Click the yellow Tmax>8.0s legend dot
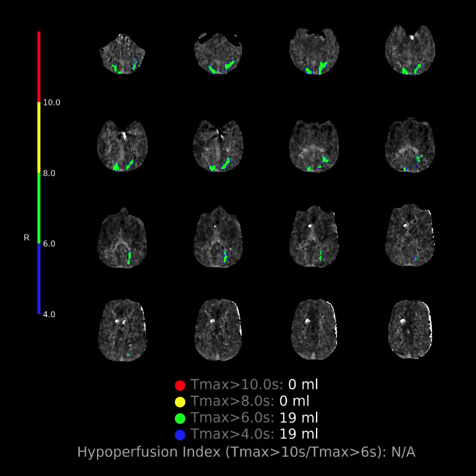The image size is (476, 476). (x=181, y=402)
